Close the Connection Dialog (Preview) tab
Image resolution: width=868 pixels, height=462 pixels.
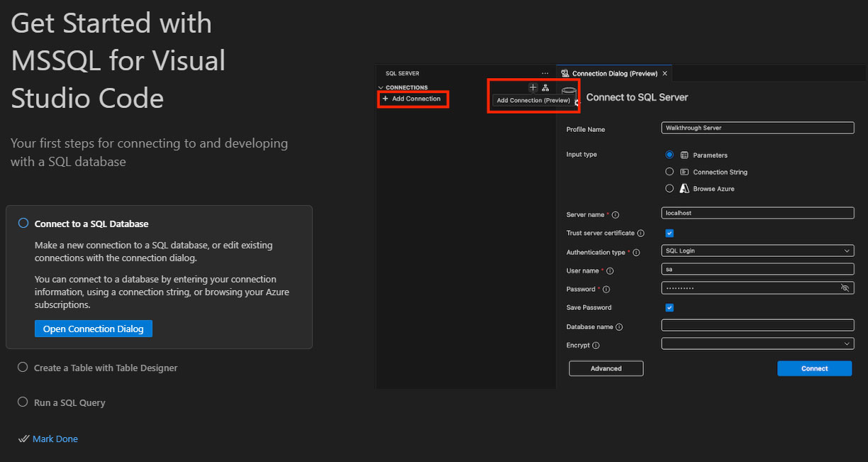tap(664, 73)
